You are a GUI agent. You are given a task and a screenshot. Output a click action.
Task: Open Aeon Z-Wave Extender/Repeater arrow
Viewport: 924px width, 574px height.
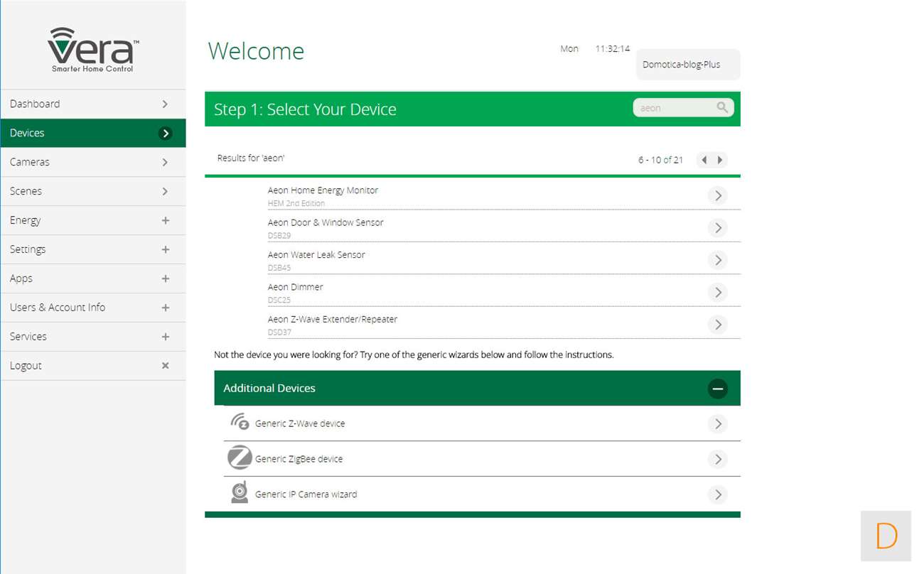click(718, 325)
